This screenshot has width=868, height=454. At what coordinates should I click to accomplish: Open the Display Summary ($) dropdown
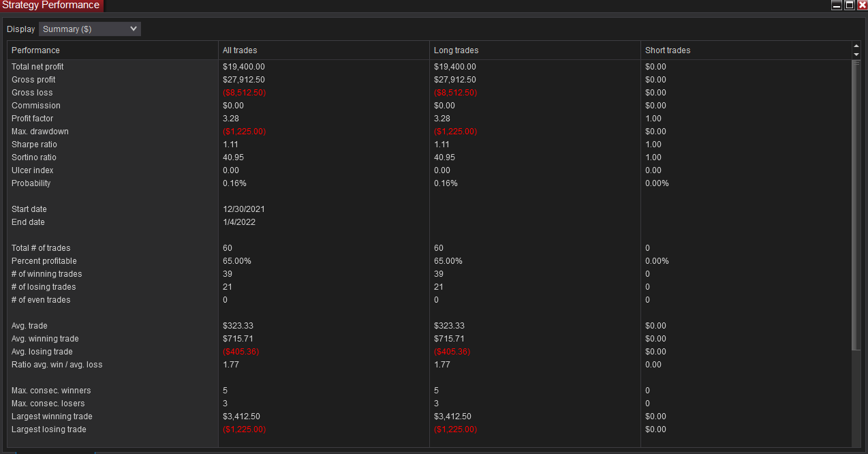pos(89,29)
